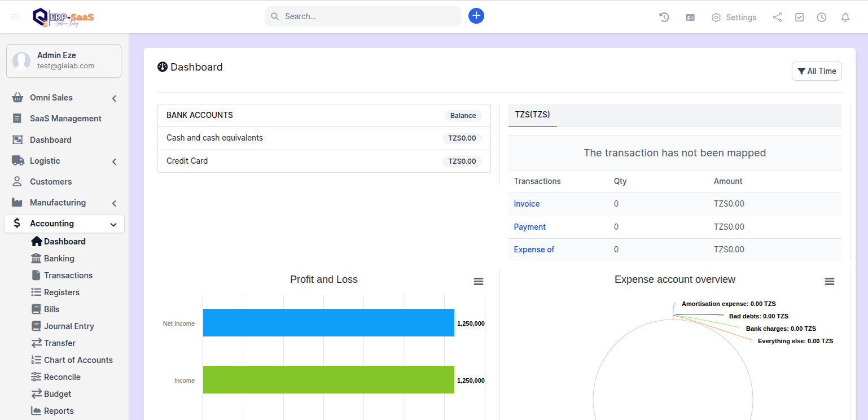Open the history clock icon in top bar

[664, 17]
